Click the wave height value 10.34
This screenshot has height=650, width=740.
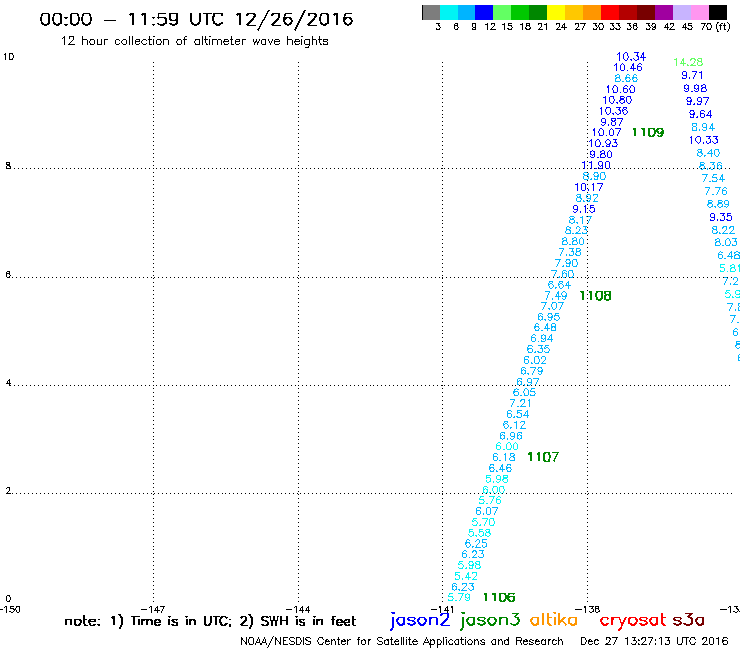[631, 57]
